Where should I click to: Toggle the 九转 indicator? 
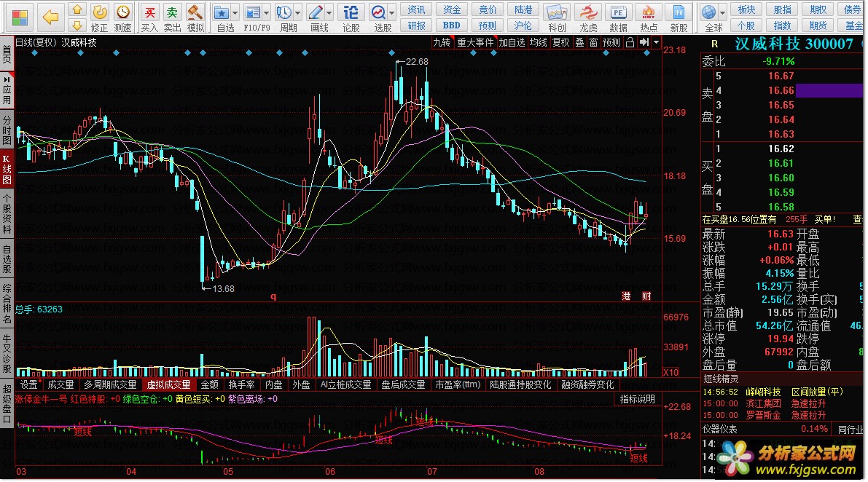click(x=442, y=42)
